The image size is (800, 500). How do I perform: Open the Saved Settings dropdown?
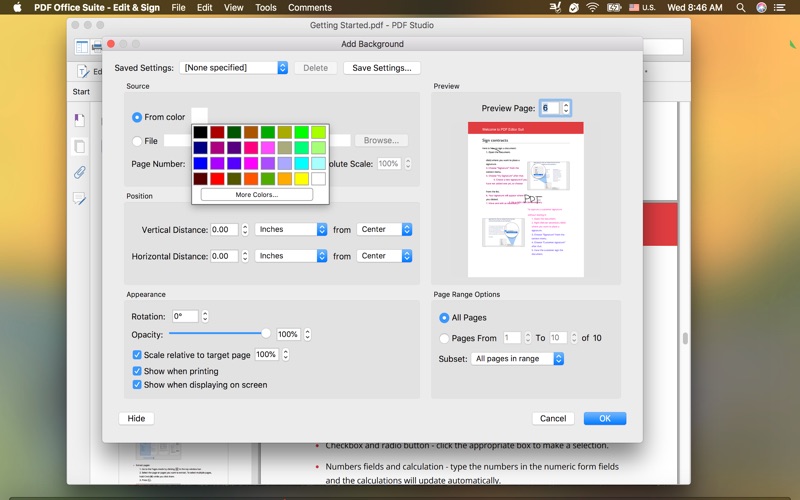click(x=234, y=68)
